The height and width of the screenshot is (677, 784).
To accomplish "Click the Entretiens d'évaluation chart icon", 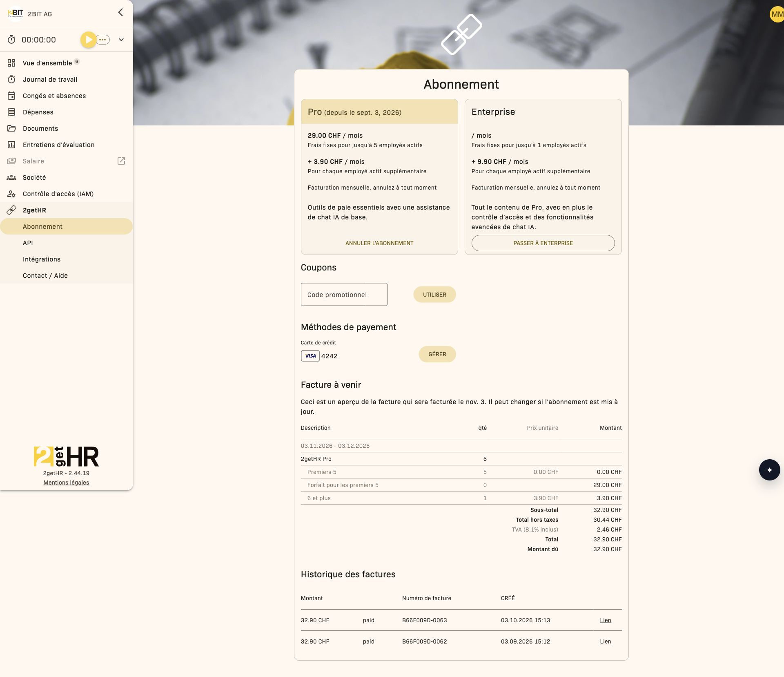I will click(x=11, y=145).
